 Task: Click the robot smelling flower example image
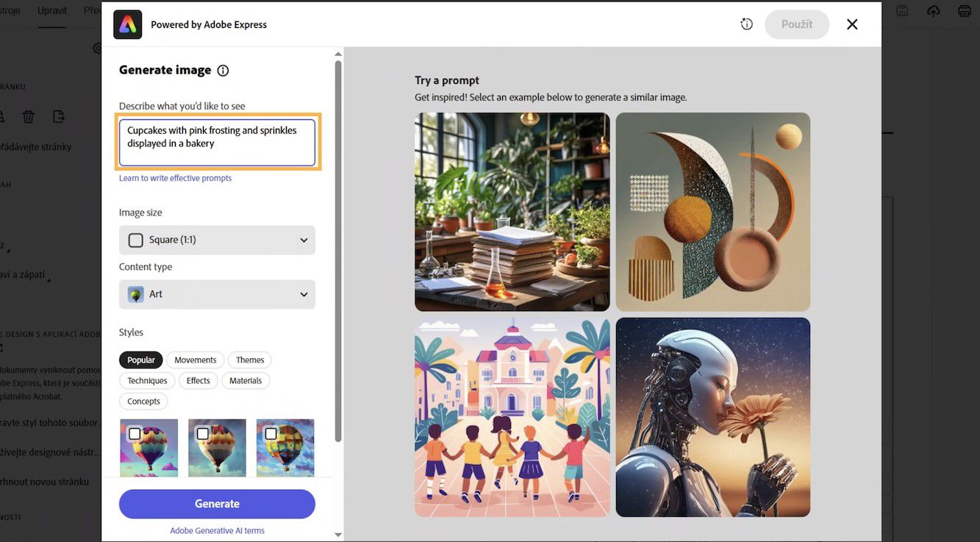click(x=712, y=416)
